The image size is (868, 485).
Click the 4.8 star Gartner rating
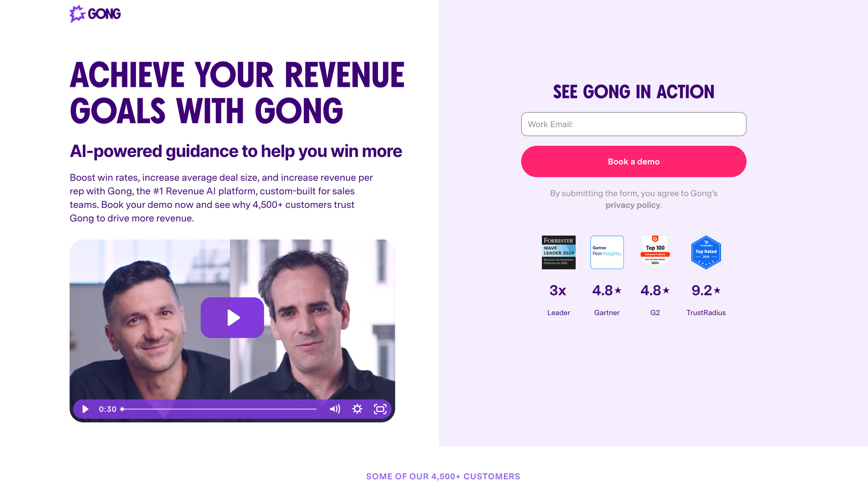[607, 290]
